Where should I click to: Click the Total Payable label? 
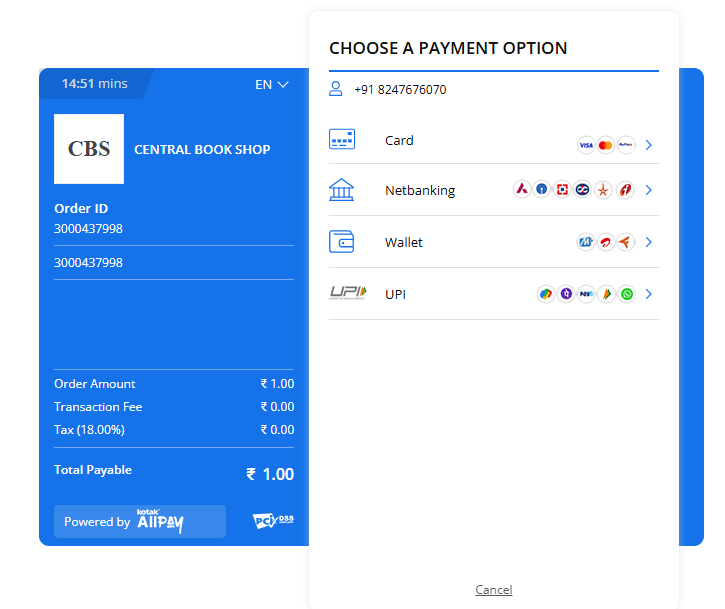(93, 470)
